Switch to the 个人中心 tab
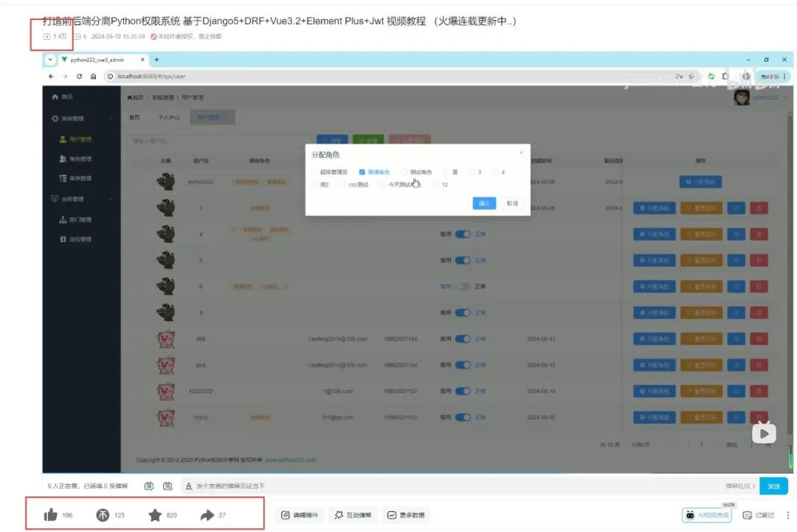The width and height of the screenshot is (797, 532). point(168,117)
